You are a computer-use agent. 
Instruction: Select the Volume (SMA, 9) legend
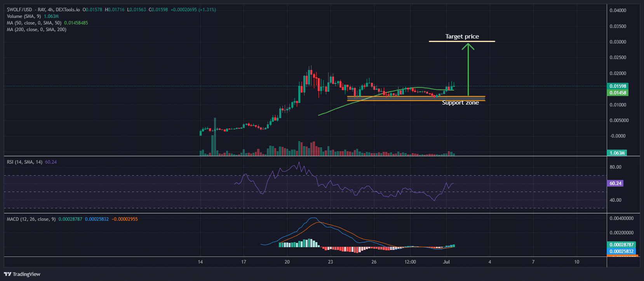pos(24,16)
